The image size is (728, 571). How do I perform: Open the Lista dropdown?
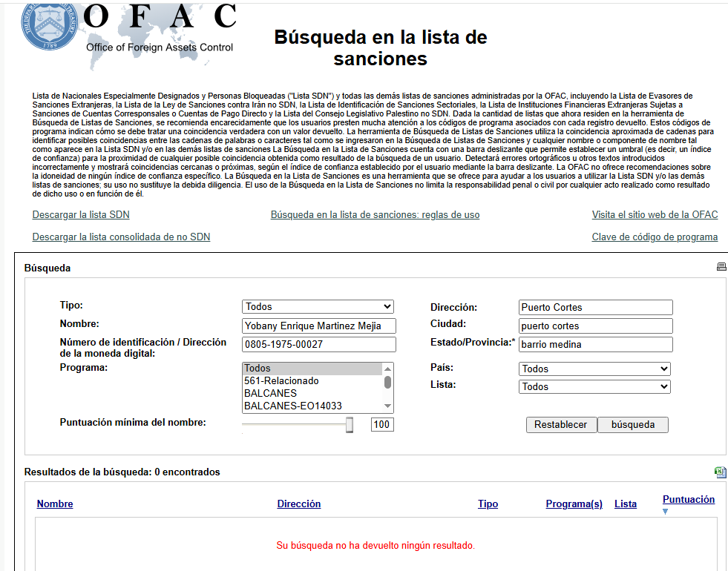click(594, 386)
